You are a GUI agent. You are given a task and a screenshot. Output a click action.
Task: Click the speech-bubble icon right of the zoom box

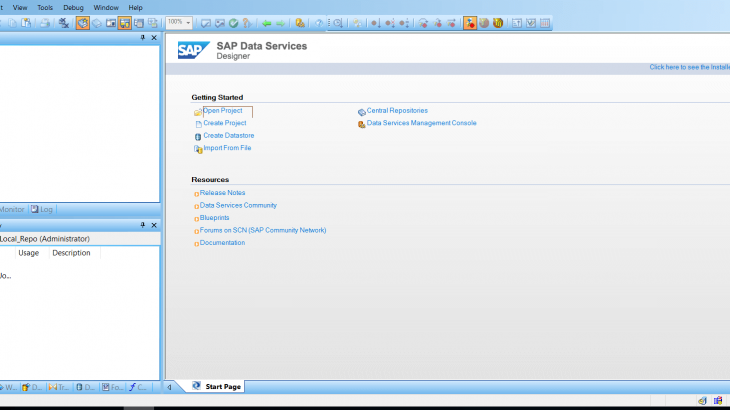tap(205, 23)
